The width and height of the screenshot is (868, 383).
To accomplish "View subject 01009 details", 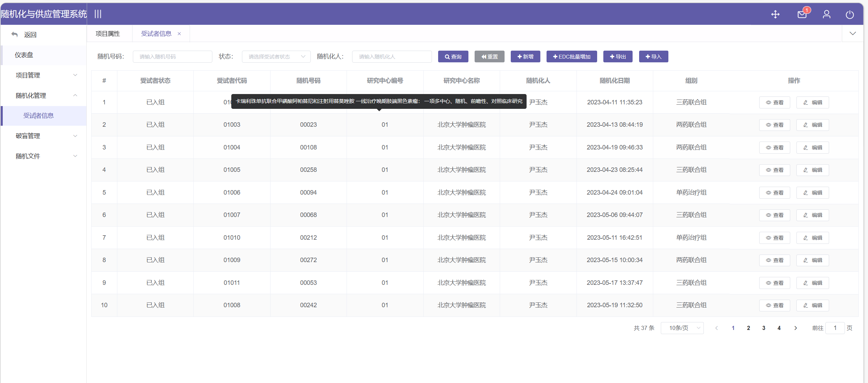I will pos(774,260).
